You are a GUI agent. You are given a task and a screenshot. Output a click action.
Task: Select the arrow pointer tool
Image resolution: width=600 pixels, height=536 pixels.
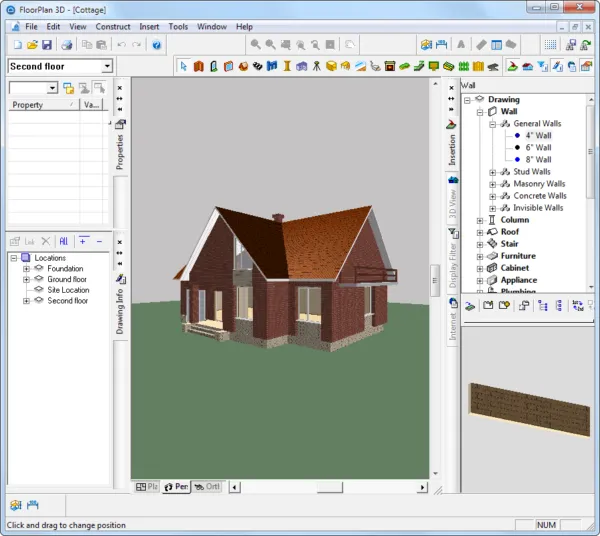[183, 66]
